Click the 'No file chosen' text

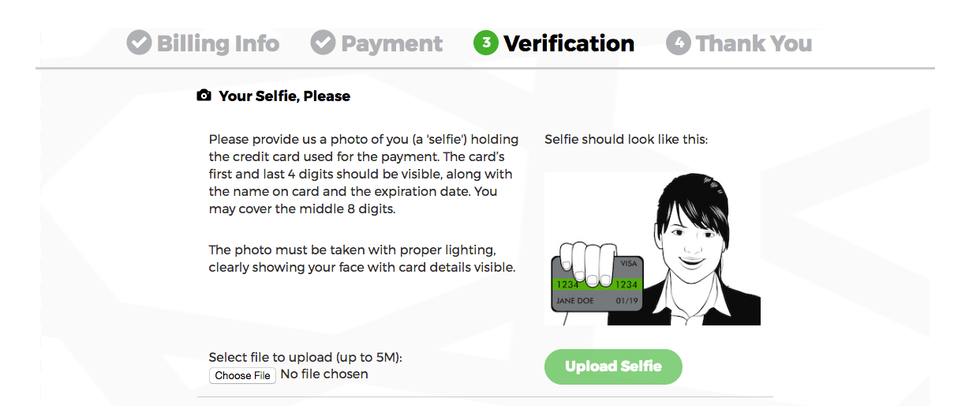(x=324, y=374)
